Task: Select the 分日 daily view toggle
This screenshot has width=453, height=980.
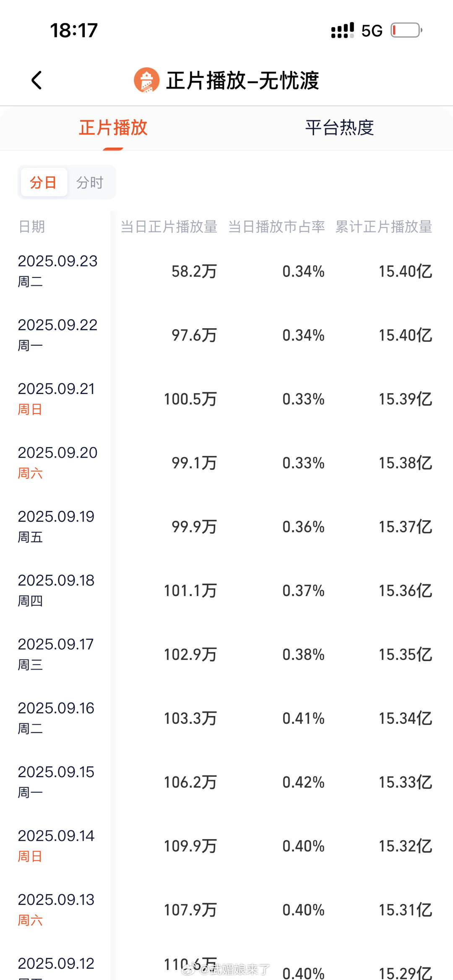Action: [44, 182]
